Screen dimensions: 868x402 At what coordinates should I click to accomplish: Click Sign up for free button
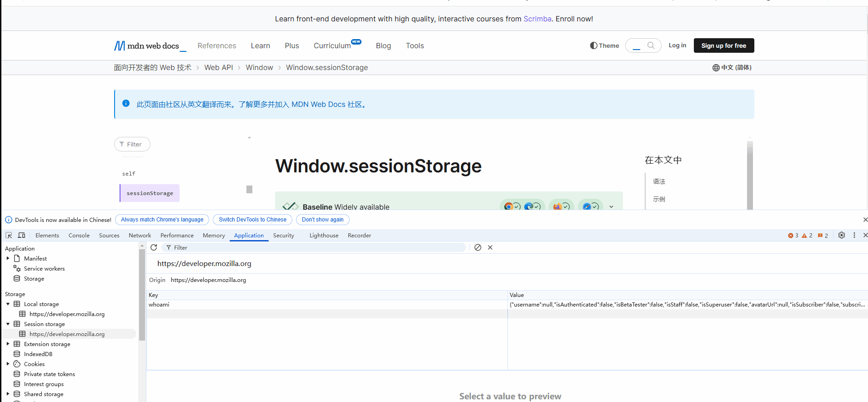coord(724,45)
